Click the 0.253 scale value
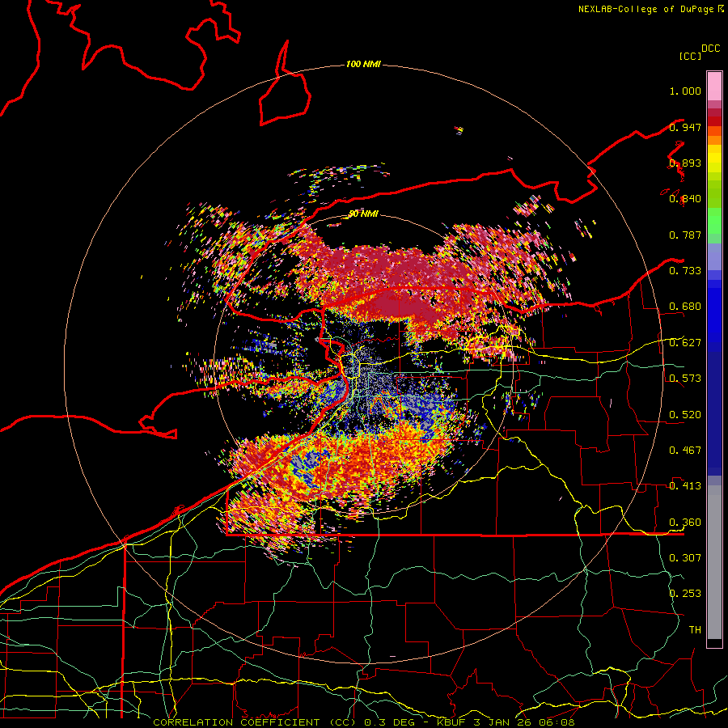Screen dimensions: 728x728 click(x=685, y=594)
